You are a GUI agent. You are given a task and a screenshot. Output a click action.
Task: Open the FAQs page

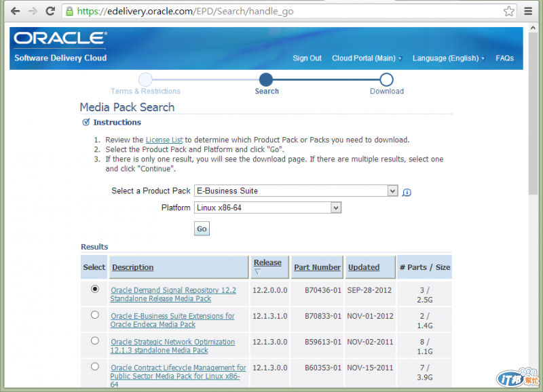[504, 58]
